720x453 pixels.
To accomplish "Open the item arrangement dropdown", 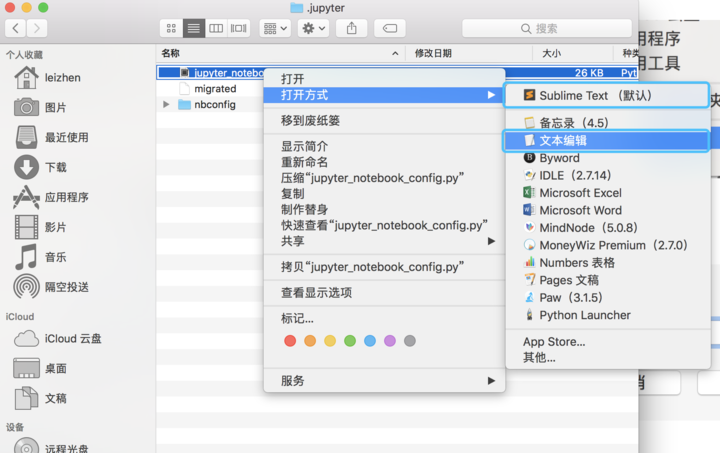I will [275, 28].
